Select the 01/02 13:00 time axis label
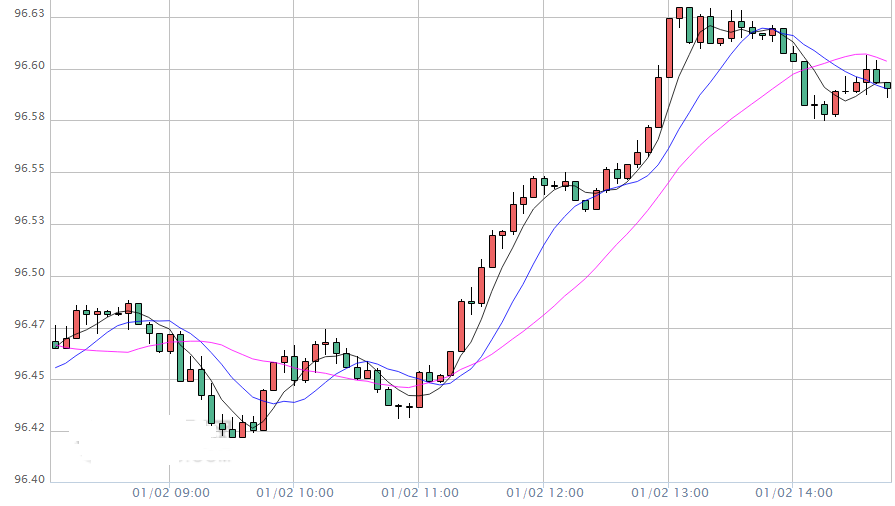 point(670,493)
